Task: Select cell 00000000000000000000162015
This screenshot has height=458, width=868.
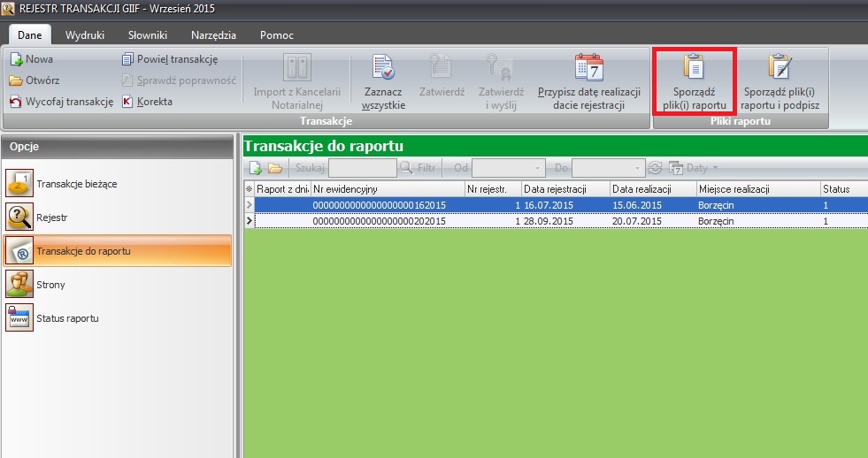Action: pyautogui.click(x=380, y=205)
